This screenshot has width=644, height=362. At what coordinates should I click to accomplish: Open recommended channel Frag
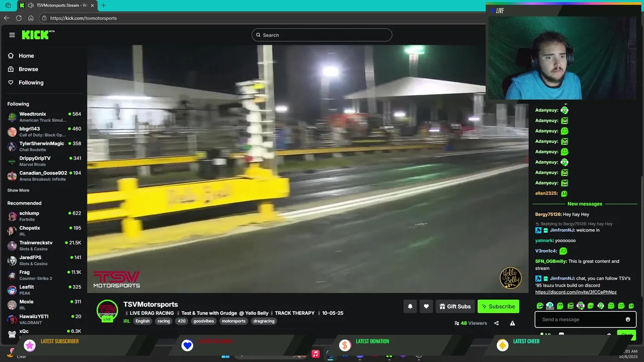[x=44, y=275]
